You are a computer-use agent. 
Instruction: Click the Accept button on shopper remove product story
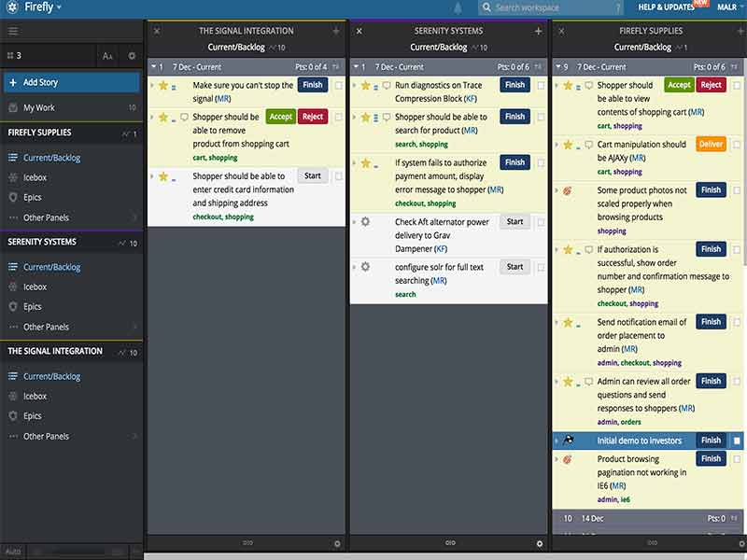pyautogui.click(x=281, y=116)
